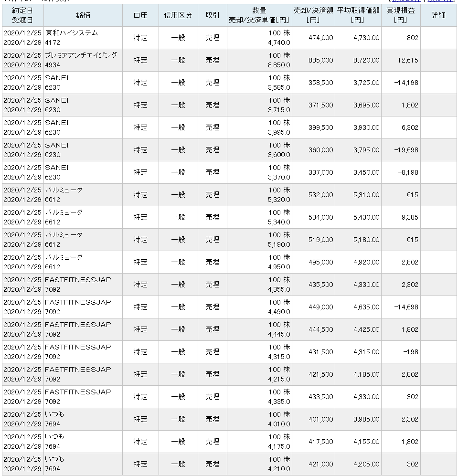
Task: Select the unit price 4,490.0
Action: click(x=279, y=312)
